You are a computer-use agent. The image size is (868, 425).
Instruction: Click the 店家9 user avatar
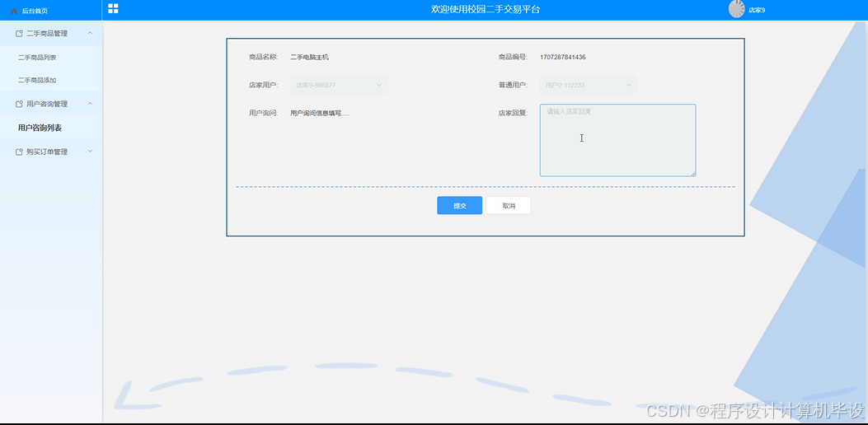click(736, 9)
